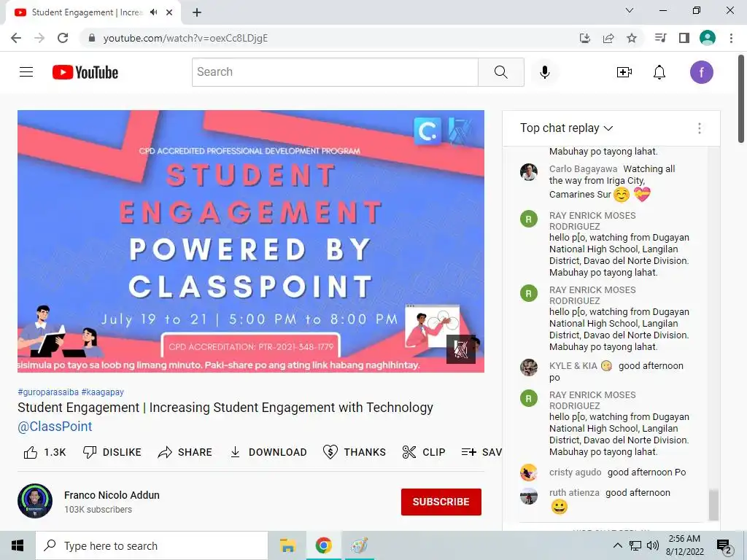Create a Clip of the video

[x=424, y=452]
